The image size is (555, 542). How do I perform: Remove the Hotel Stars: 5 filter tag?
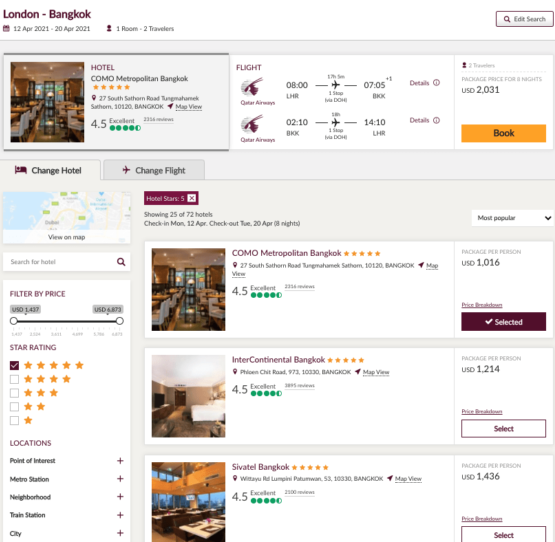pos(191,198)
